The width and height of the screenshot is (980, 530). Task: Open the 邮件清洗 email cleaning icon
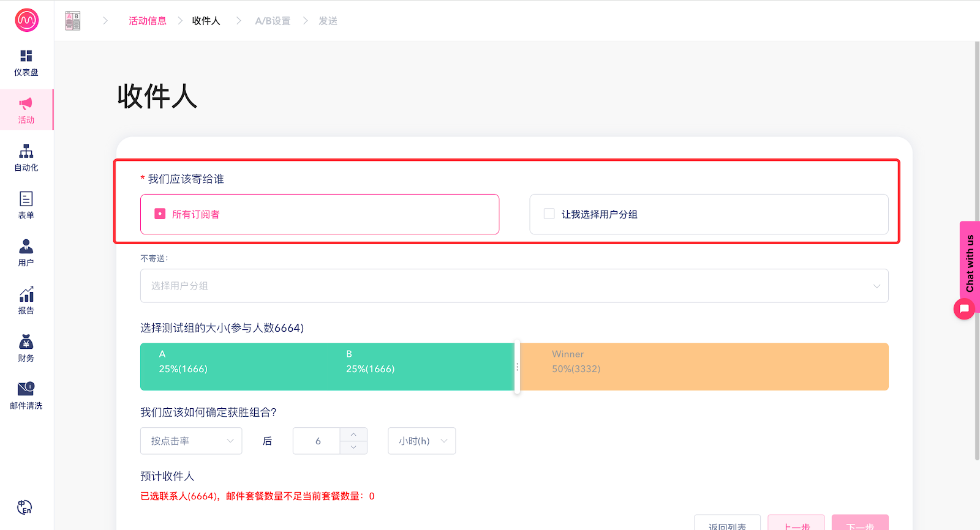pyautogui.click(x=26, y=389)
